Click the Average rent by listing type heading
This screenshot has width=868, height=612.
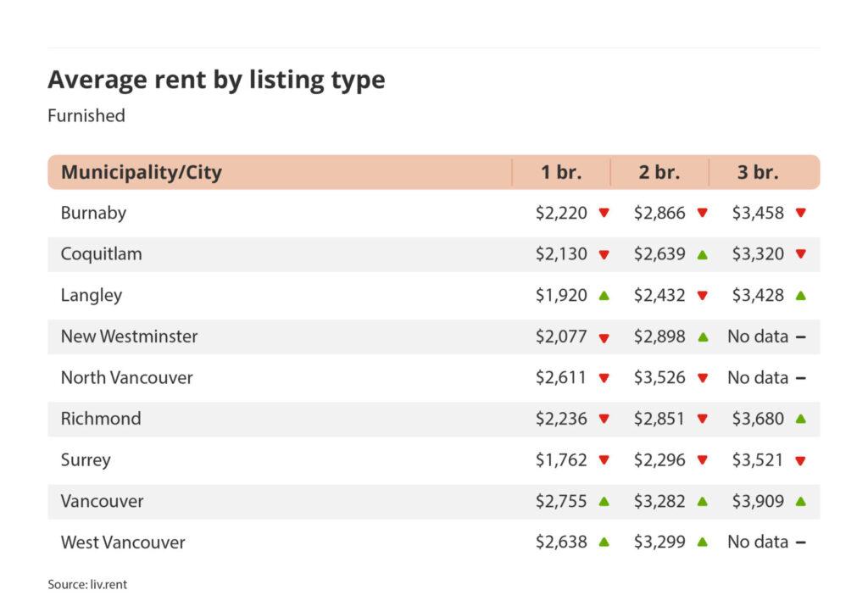216,80
